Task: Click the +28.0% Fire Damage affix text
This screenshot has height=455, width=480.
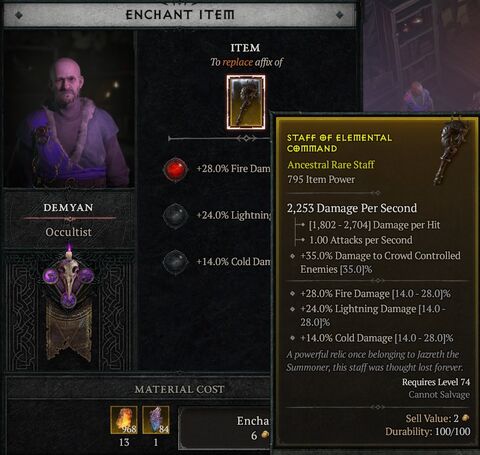Action: 233,169
